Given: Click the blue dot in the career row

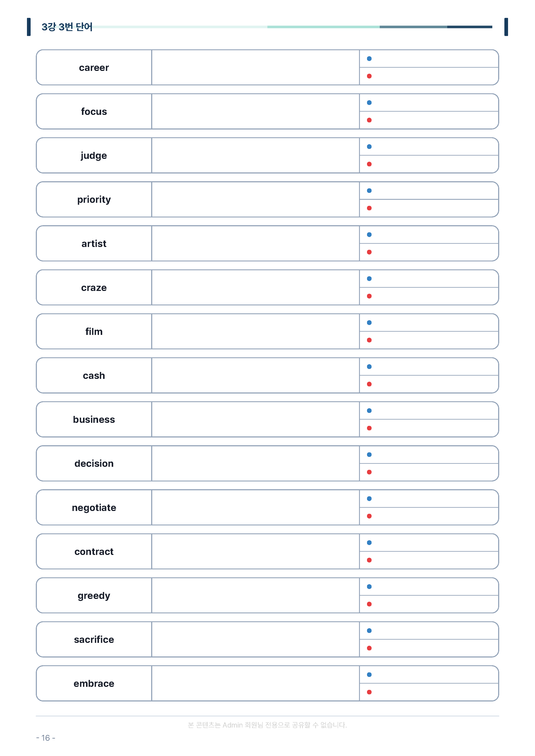Looking at the screenshot, I should coord(369,59).
